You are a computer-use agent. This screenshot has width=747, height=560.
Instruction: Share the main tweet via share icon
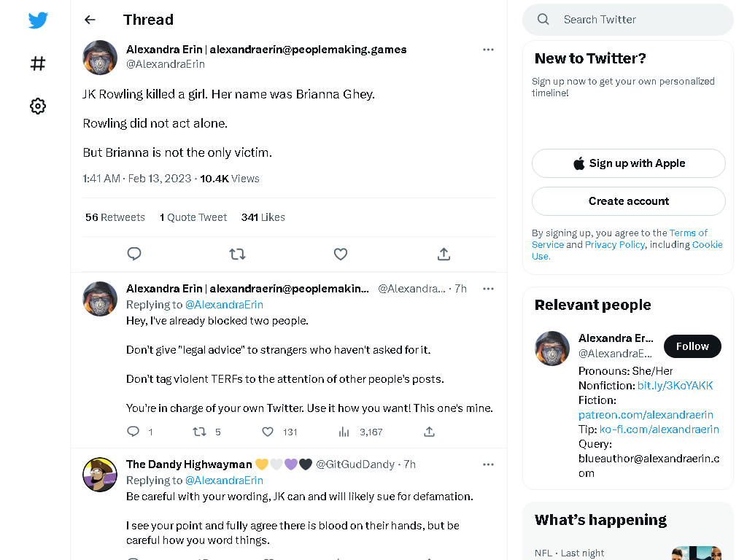click(444, 254)
